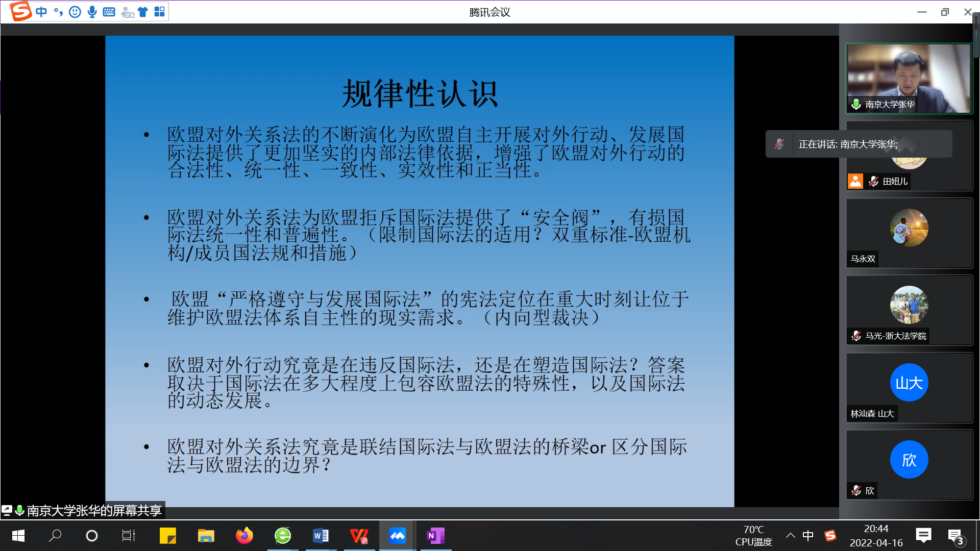Click orange host icon beside 田妞儿
Image resolution: width=980 pixels, height=551 pixels.
855,181
